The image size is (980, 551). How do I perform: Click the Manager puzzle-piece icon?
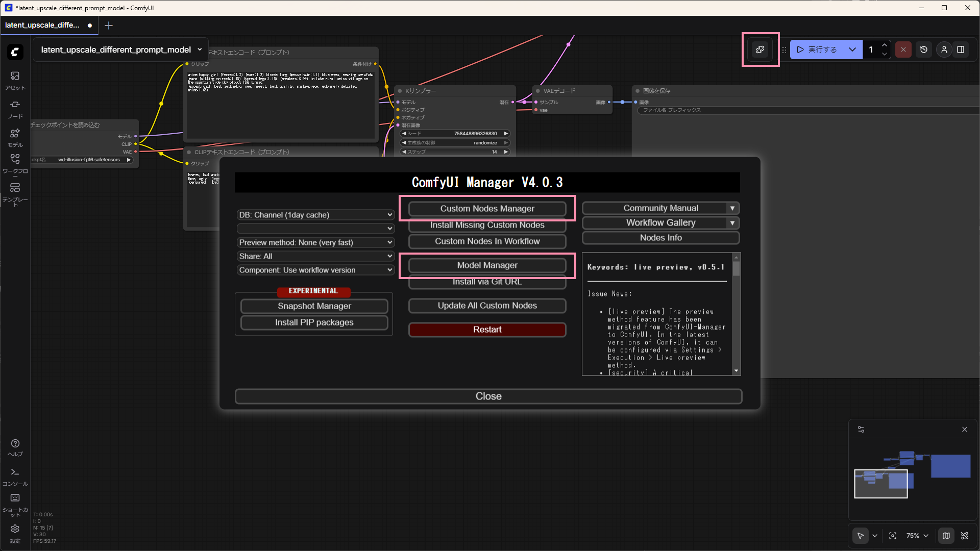pyautogui.click(x=760, y=49)
